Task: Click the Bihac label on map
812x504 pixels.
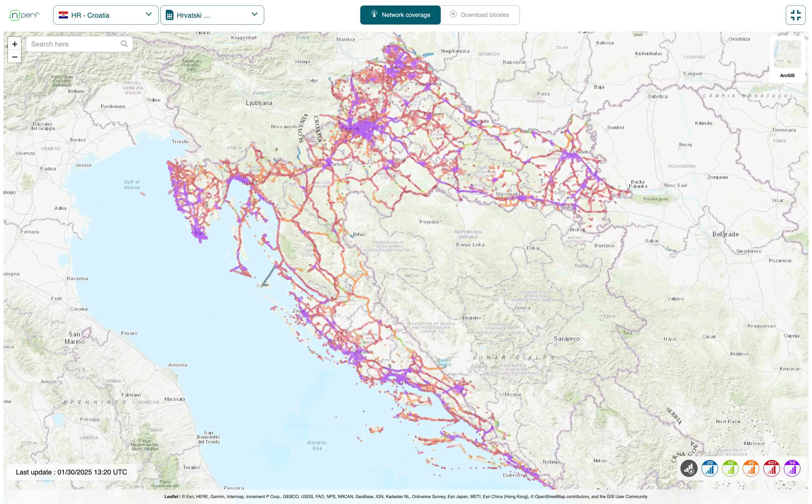Action: (x=360, y=234)
